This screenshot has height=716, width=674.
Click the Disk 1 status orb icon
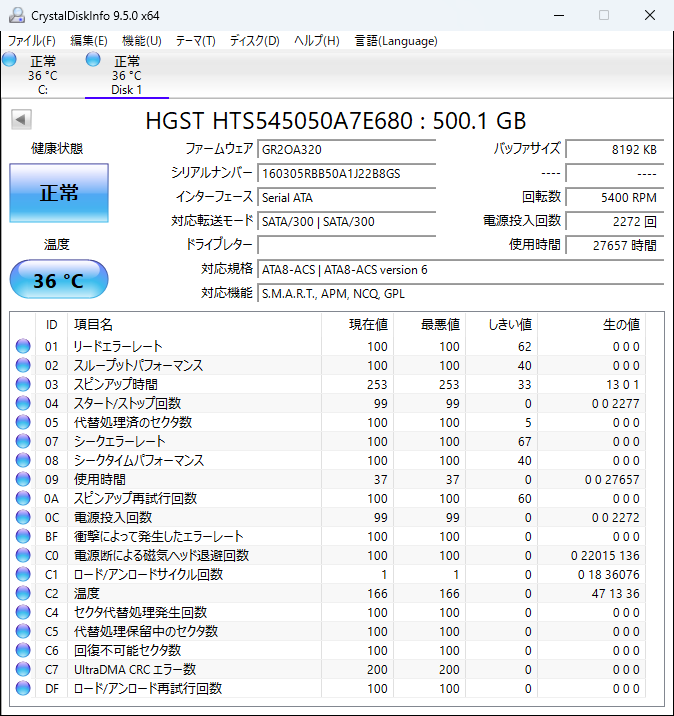[x=93, y=59]
